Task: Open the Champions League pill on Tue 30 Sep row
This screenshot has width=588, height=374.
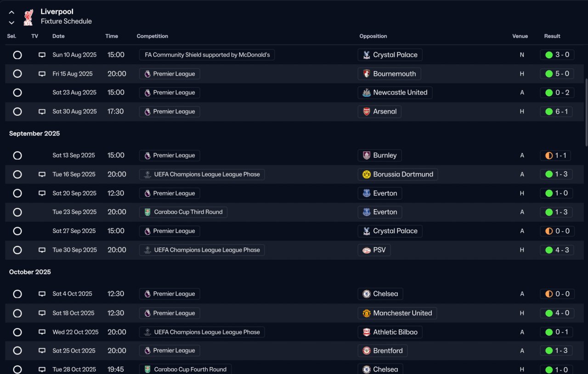Action: pyautogui.click(x=202, y=250)
